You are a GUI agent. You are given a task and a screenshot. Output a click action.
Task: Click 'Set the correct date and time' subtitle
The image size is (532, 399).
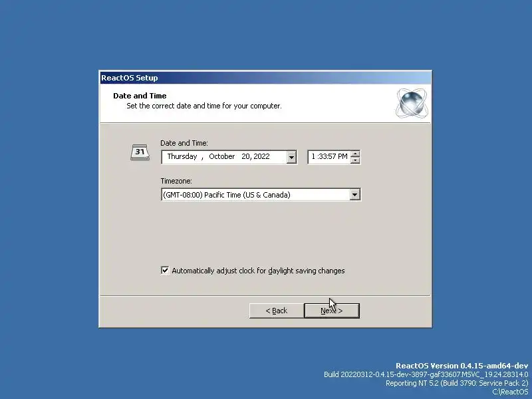click(x=204, y=106)
